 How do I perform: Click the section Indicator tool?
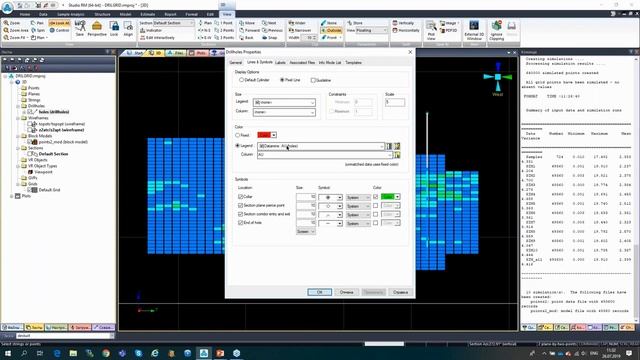pos(151,31)
